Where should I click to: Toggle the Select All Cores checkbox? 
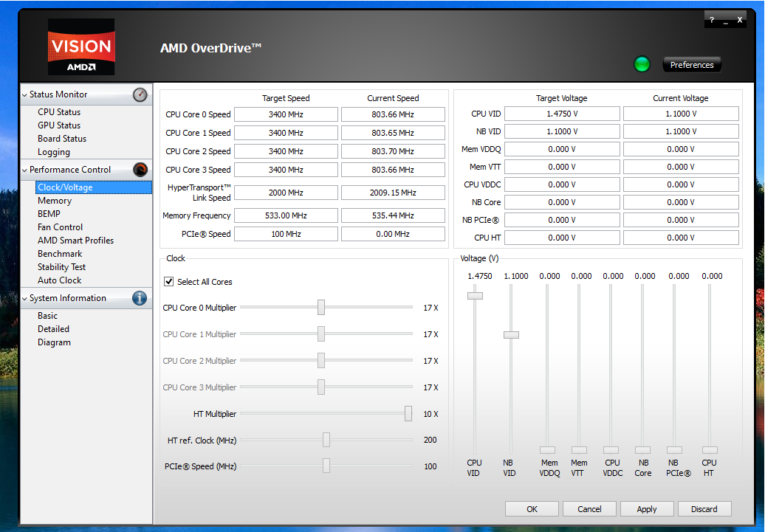pyautogui.click(x=169, y=281)
